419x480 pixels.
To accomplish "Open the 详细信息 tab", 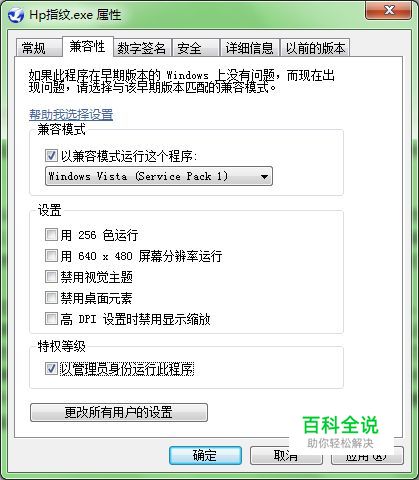I will click(249, 48).
